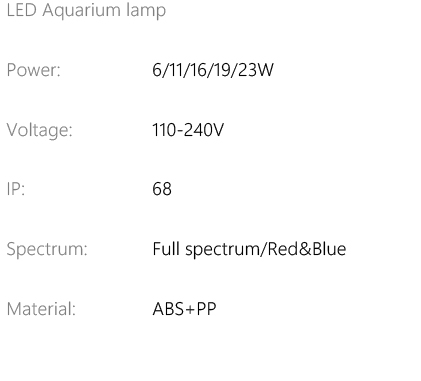Click the Full spectrum/Red&Blue value
The height and width of the screenshot is (381, 421).
coord(249,250)
